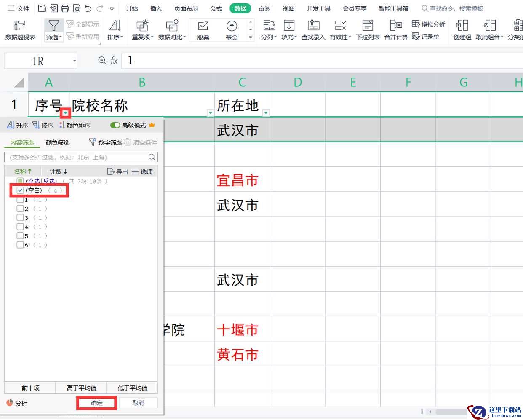Image resolution: width=523 pixels, height=420 pixels.
Task: Expand the quick access toolbar customize arrow
Action: pyautogui.click(x=112, y=8)
